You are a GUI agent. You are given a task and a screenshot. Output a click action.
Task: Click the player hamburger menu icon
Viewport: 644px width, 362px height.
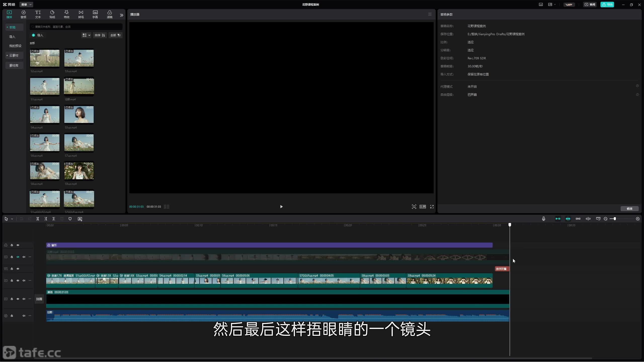coord(430,14)
